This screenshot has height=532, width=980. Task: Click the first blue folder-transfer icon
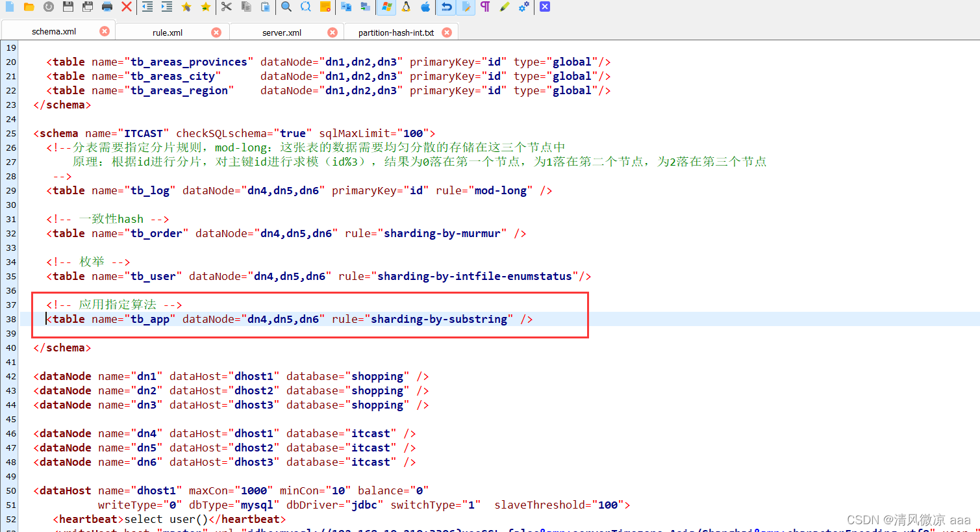(346, 6)
